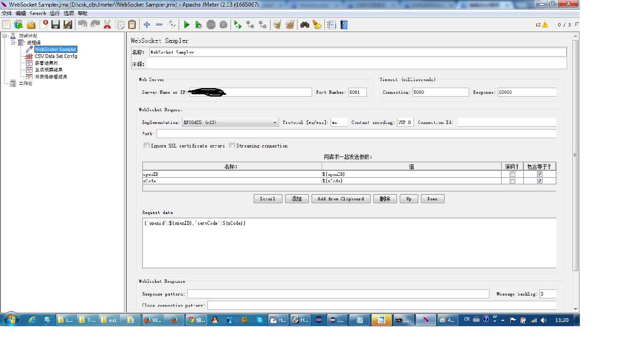This screenshot has width=644, height=362.
Task: Click the Stop test toolbar icon
Action: click(x=211, y=25)
